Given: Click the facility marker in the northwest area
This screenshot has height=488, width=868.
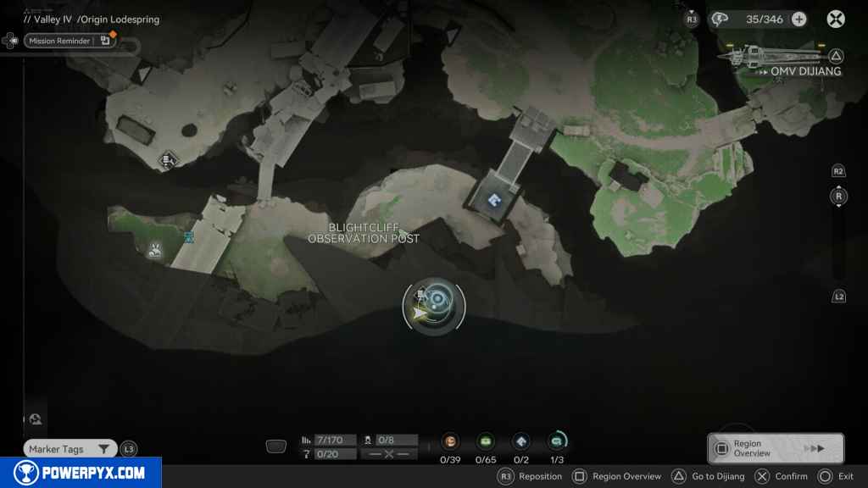Looking at the screenshot, I should (168, 158).
